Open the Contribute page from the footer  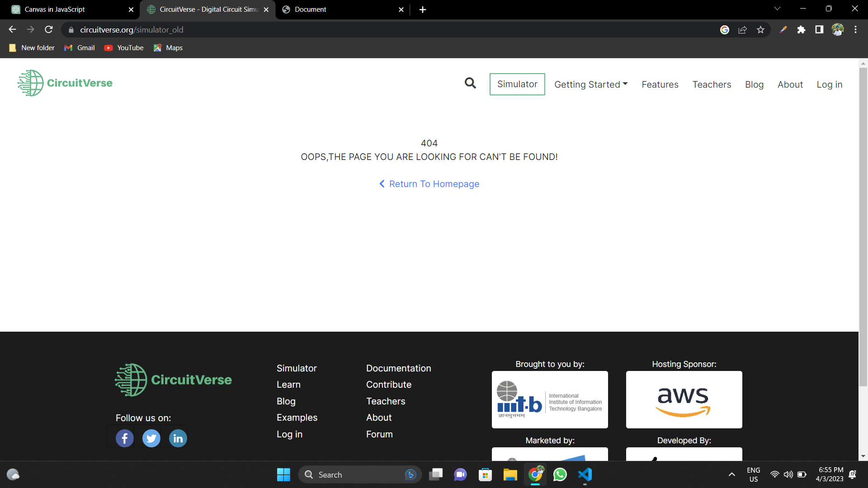388,385
